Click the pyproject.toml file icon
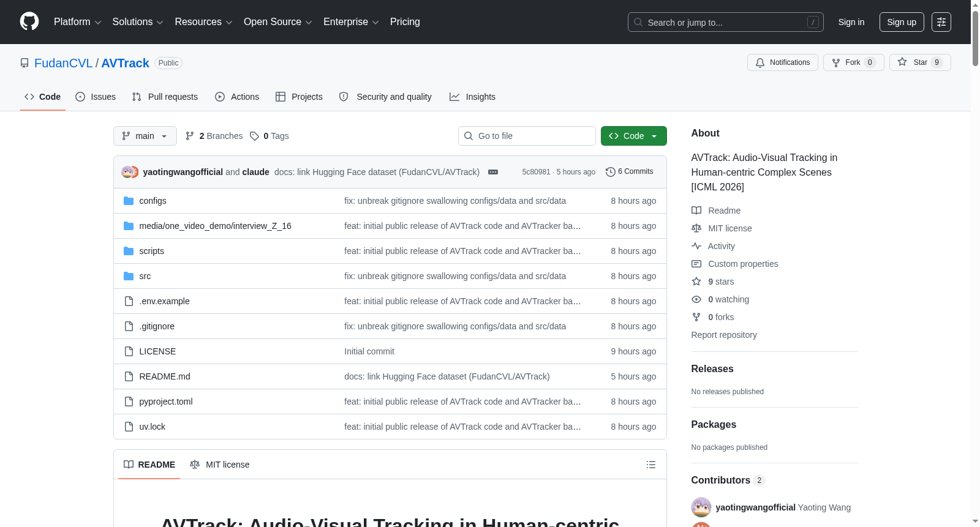Screen dimensions: 980x527 click(129, 402)
